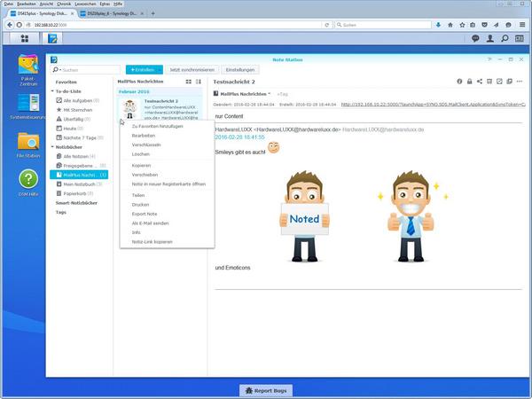
Task: Select Notiz-Link kopieren in context menu
Action: 152,242
